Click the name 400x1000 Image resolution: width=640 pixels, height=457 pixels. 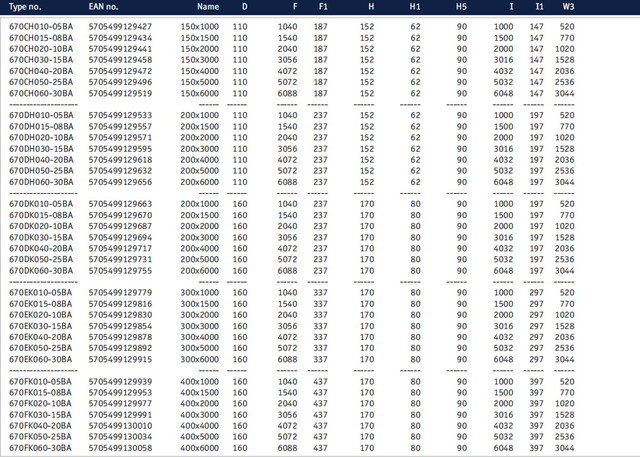(x=200, y=382)
